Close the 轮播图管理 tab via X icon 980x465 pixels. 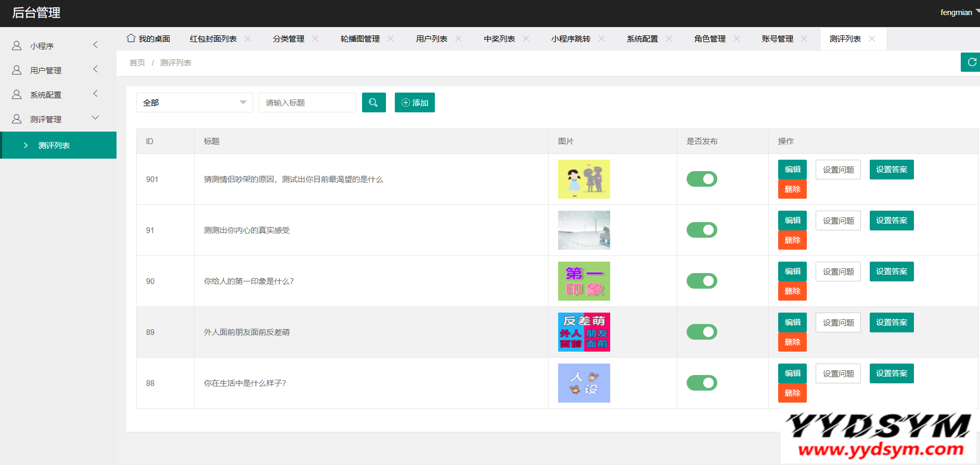tap(391, 38)
